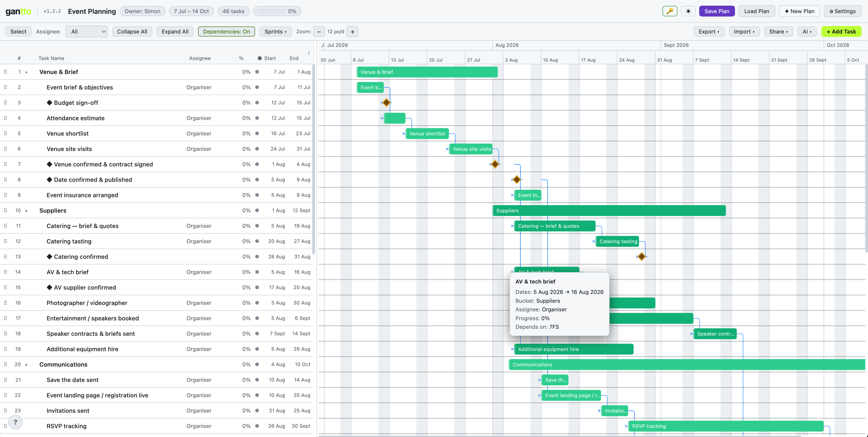Click the End column header

pyautogui.click(x=294, y=58)
